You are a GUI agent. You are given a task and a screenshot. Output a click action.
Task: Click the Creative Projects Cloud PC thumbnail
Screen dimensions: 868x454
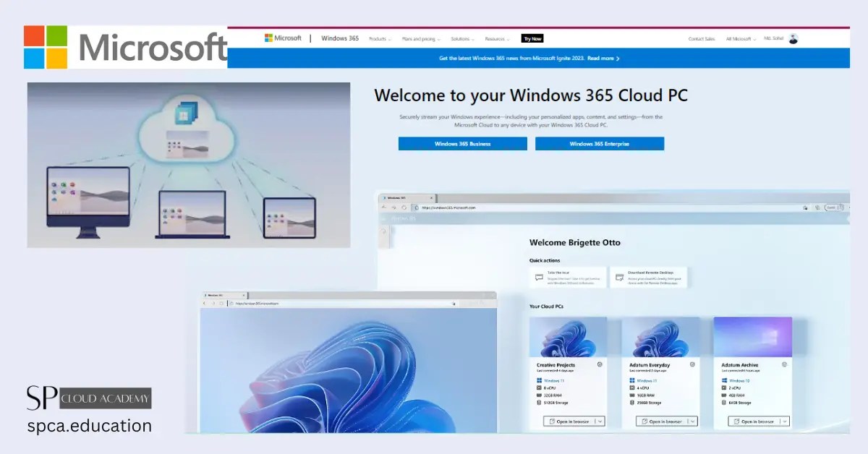click(568, 337)
